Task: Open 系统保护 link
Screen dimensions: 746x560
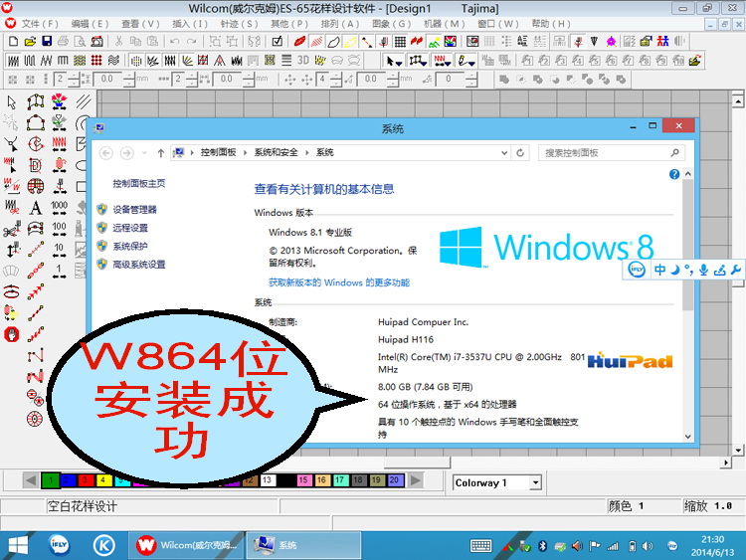Action: pyautogui.click(x=130, y=246)
